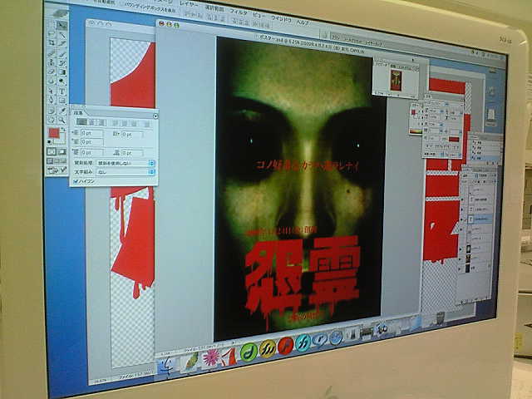Open the ヘルプ menu
The height and width of the screenshot is (399, 532).
tap(303, 22)
